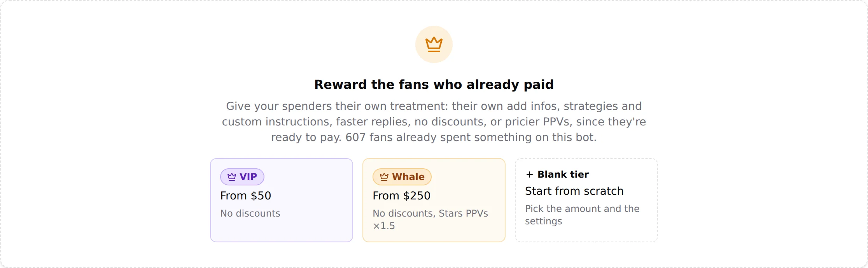Click the plus icon beside Blank tier
This screenshot has width=868, height=268.
[x=529, y=175]
